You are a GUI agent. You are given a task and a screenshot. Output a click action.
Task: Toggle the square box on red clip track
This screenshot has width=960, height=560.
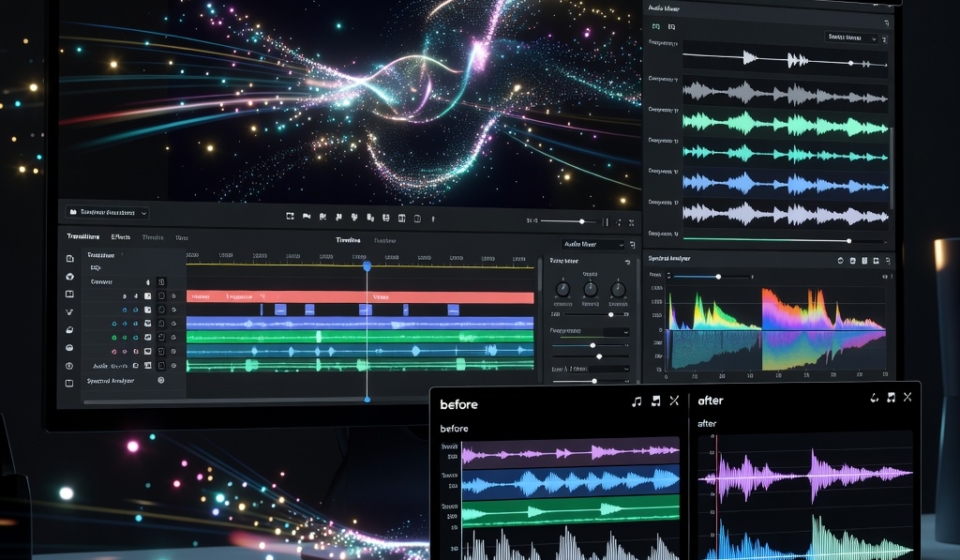tap(148, 296)
